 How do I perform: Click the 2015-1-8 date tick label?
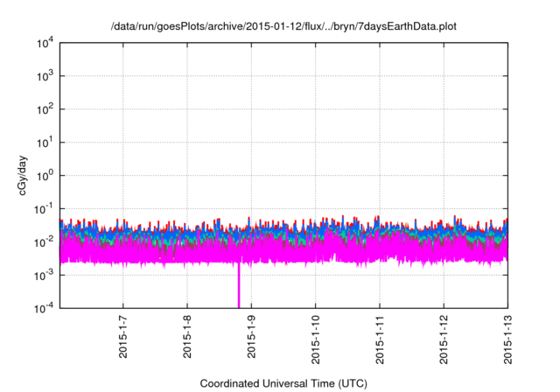(x=187, y=337)
